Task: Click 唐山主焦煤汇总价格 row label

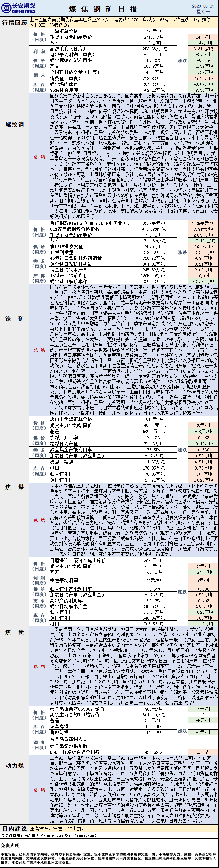Action: tap(71, 419)
